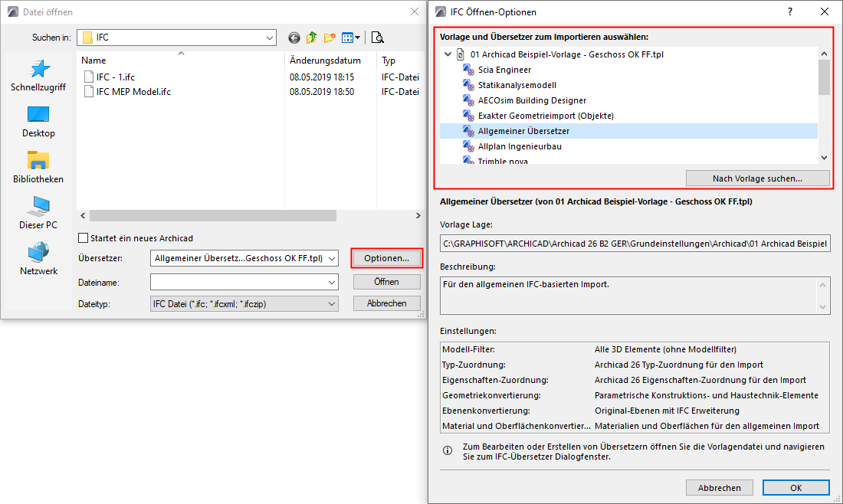Click the AECOsim Building Designer icon
Screen dimensions: 843x504
coord(468,100)
